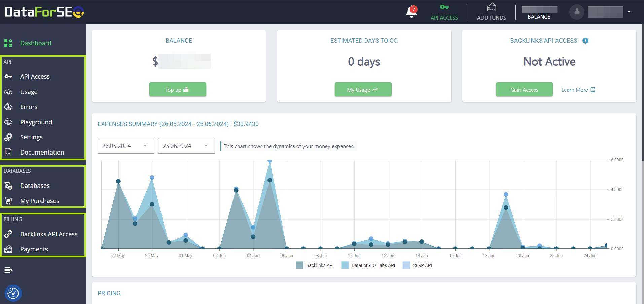Toggle DataForSEO Labs API legend item
644x304 pixels.
[368, 265]
